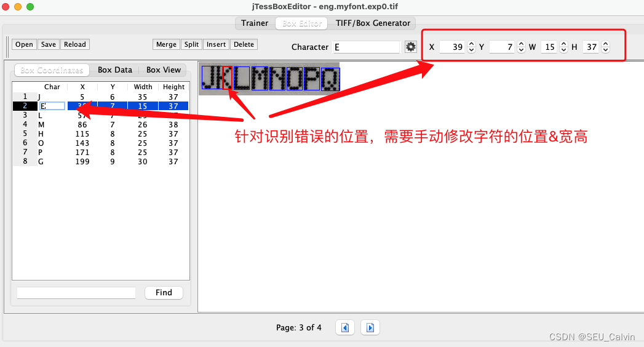Go to previous page arrow icon

345,328
